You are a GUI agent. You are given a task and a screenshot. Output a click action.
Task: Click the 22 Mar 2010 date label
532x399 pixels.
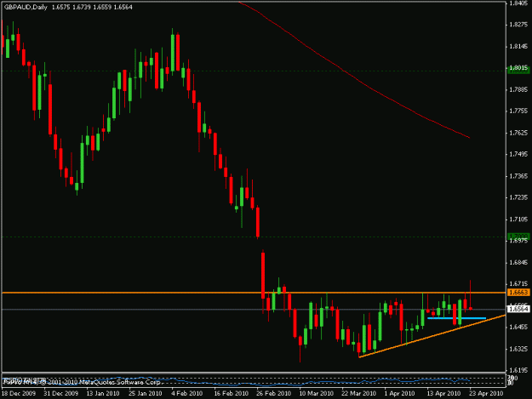(x=359, y=394)
